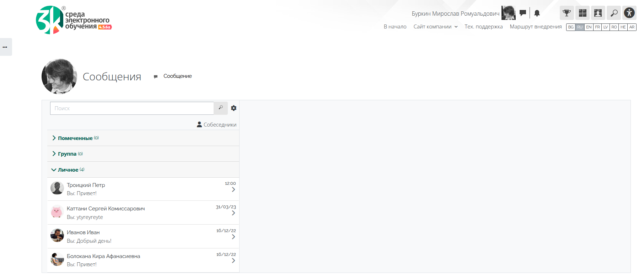This screenshot has width=644, height=279.
Task: Open messaging settings gear
Action: [x=234, y=108]
